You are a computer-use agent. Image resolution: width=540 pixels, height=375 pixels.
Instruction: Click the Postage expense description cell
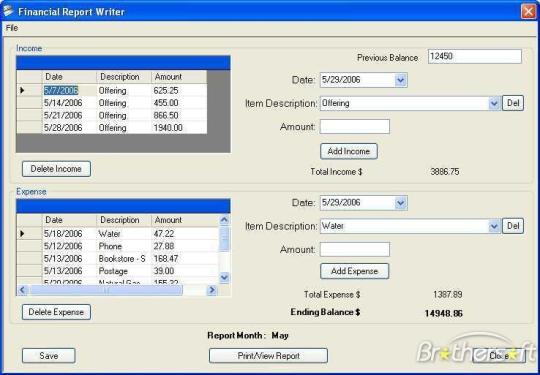(x=124, y=271)
